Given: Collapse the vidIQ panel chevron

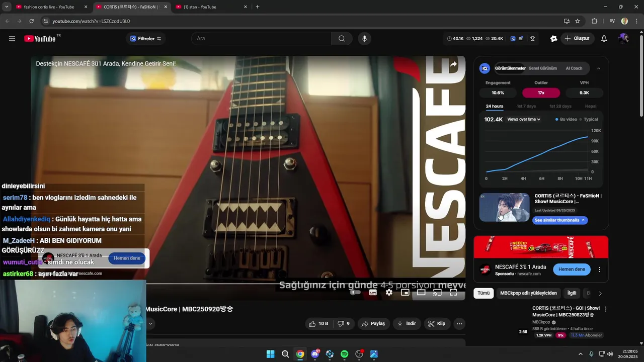Looking at the screenshot, I should tap(598, 68).
